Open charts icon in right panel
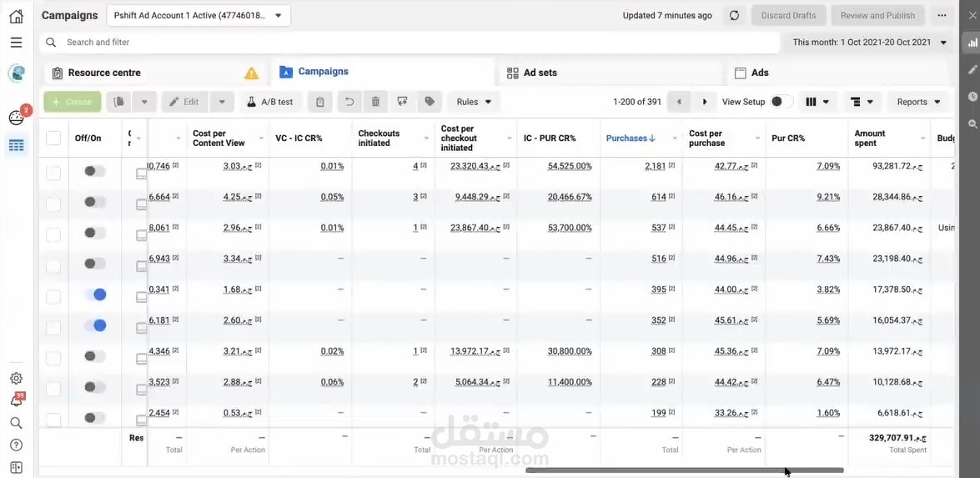The height and width of the screenshot is (478, 980). [972, 43]
